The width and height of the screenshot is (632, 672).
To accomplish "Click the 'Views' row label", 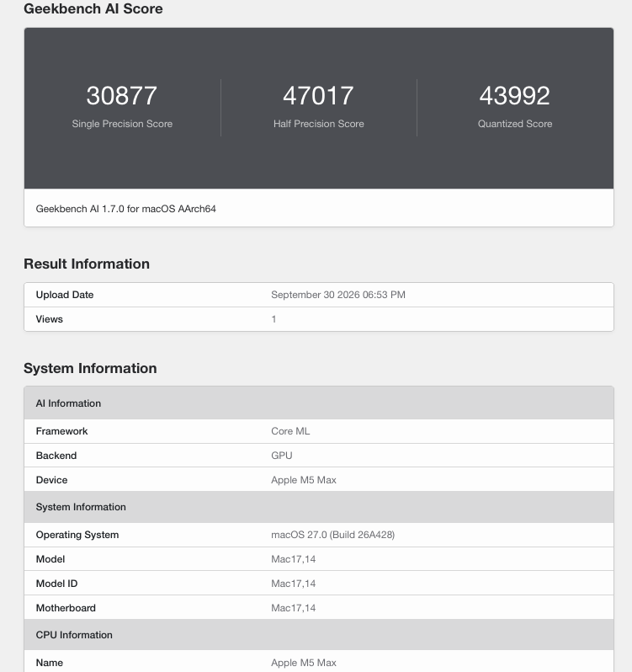I will pos(50,319).
